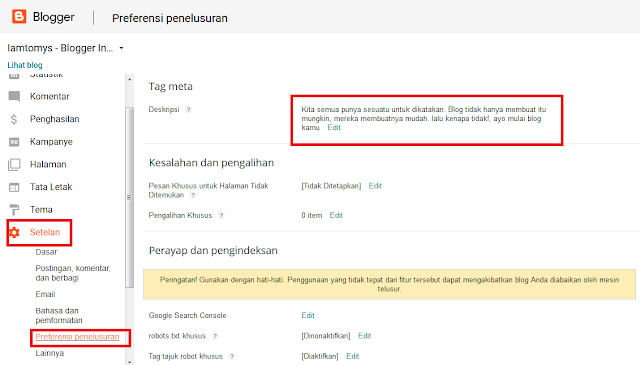
Task: Open Lihat blog link
Action: (x=25, y=65)
